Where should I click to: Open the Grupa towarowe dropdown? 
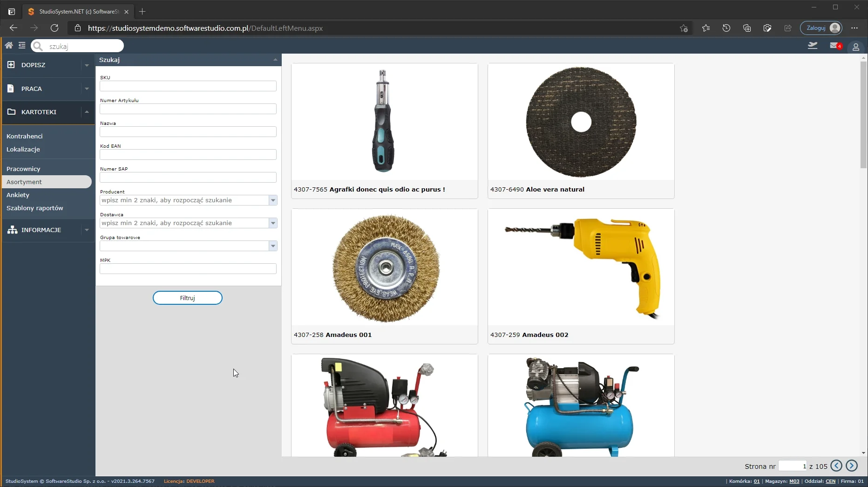(x=273, y=246)
